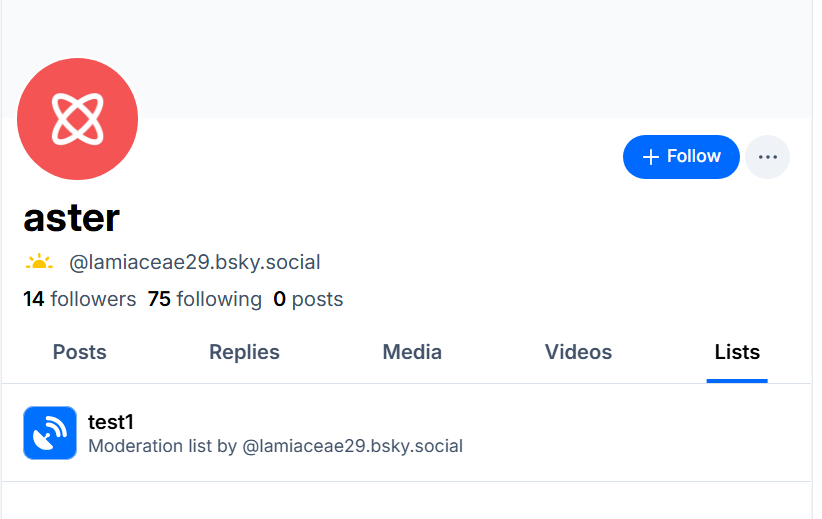Open the 75 following list
Screen dimensions: 822x519
pos(204,299)
